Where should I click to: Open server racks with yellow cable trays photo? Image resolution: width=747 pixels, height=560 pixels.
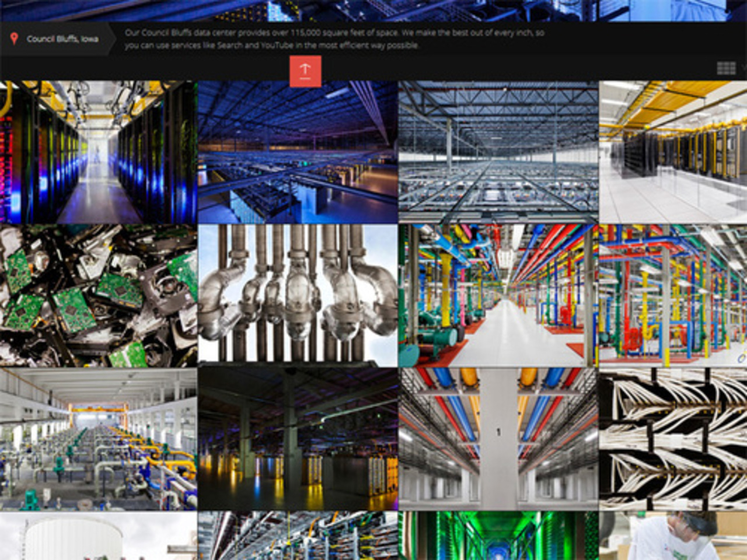673,152
